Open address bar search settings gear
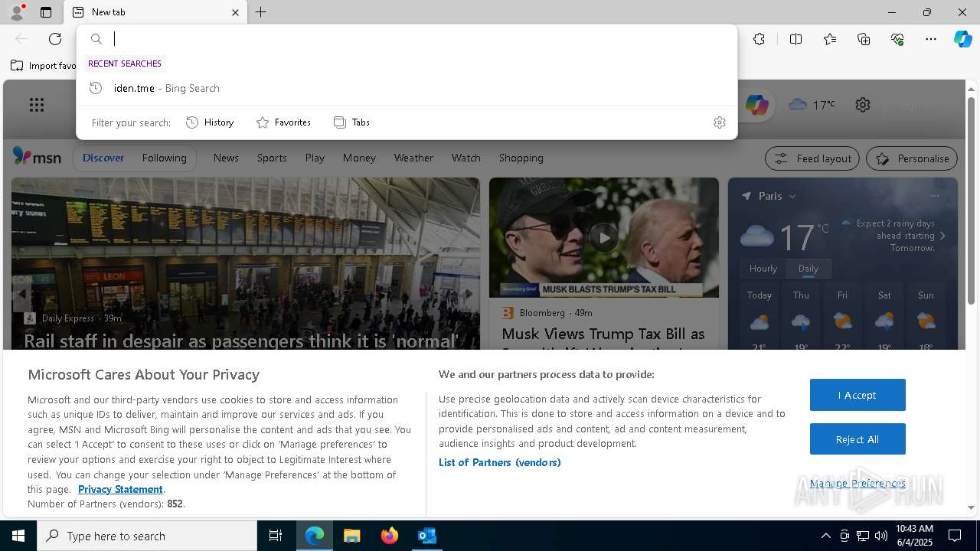The width and height of the screenshot is (980, 551). coord(719,122)
